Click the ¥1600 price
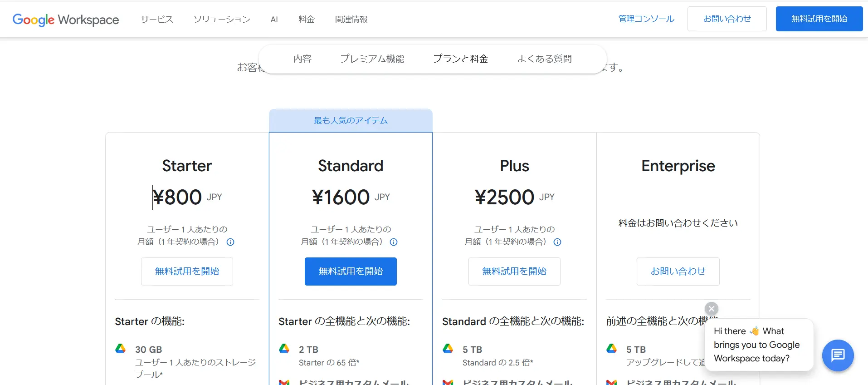The image size is (868, 385). tap(341, 197)
